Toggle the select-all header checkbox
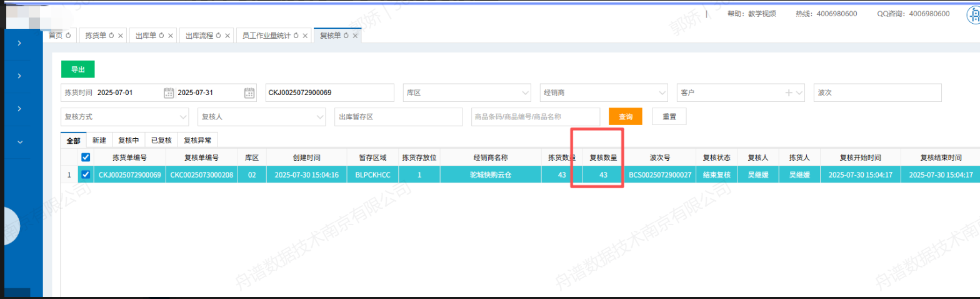The image size is (980, 299). click(86, 158)
